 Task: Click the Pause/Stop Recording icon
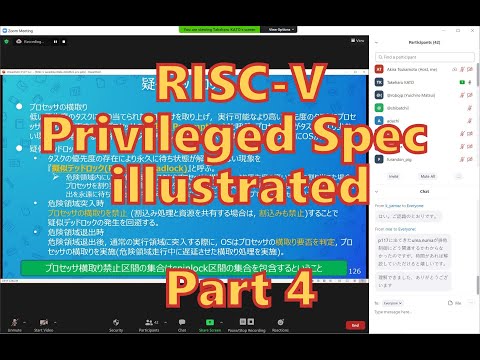pyautogui.click(x=247, y=322)
